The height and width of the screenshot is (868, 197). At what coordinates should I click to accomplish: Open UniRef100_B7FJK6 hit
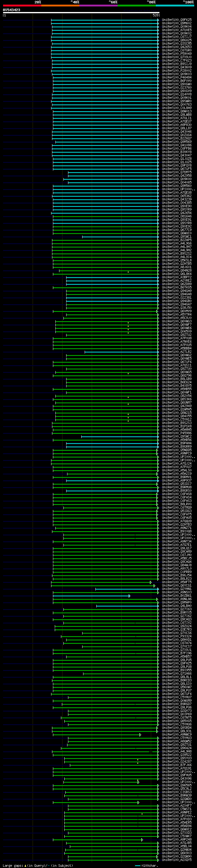[x=177, y=765]
